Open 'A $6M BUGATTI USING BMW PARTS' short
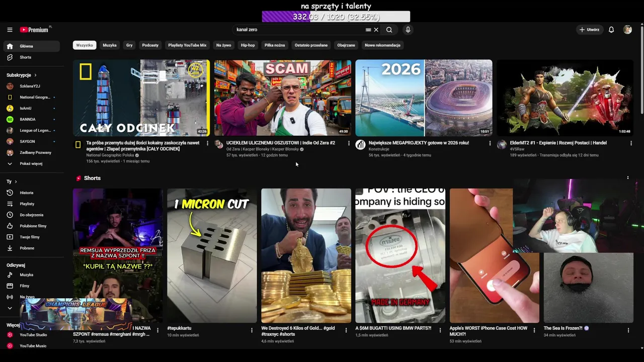Viewport: 644px width, 362px height. pos(400,255)
